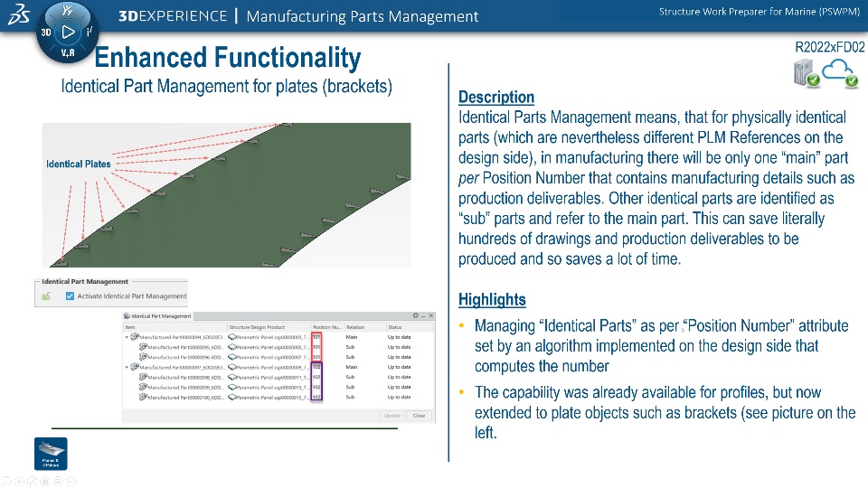
Task: Click the panel icon beside ssp00000009
Action: pyautogui.click(x=232, y=367)
